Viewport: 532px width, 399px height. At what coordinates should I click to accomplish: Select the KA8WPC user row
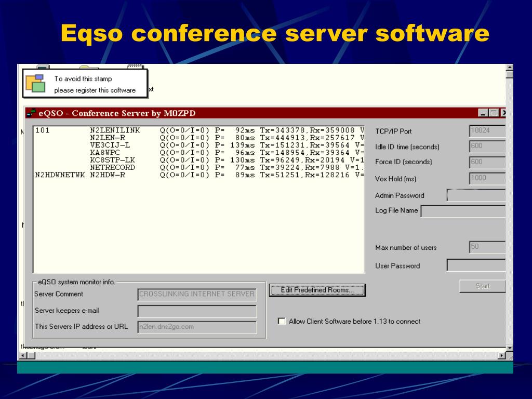pyautogui.click(x=199, y=153)
